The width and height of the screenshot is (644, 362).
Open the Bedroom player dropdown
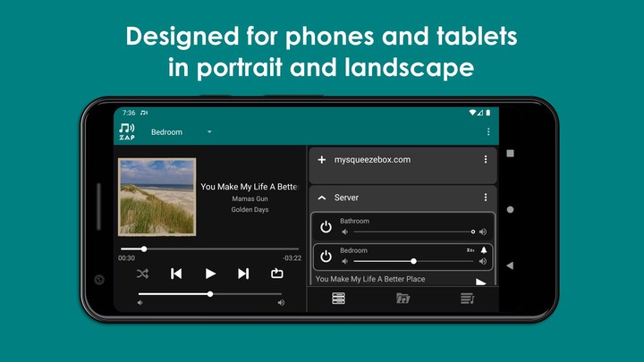click(x=181, y=132)
